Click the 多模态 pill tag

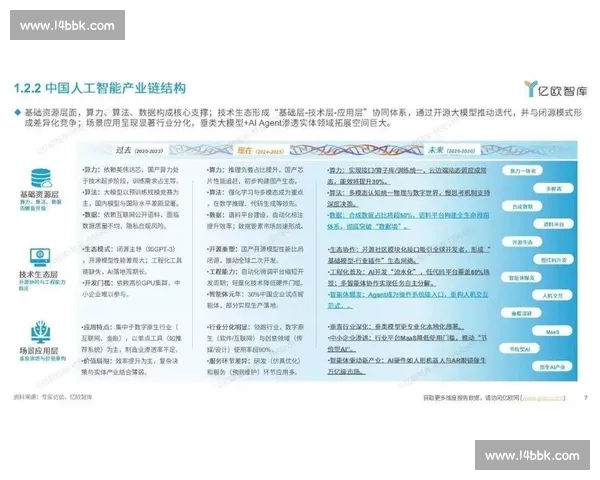pyautogui.click(x=554, y=188)
